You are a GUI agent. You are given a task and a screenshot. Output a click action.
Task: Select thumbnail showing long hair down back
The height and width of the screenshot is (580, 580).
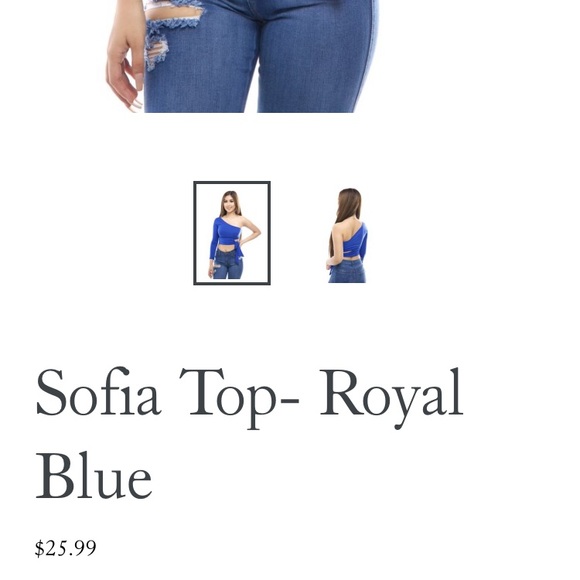[x=348, y=235]
